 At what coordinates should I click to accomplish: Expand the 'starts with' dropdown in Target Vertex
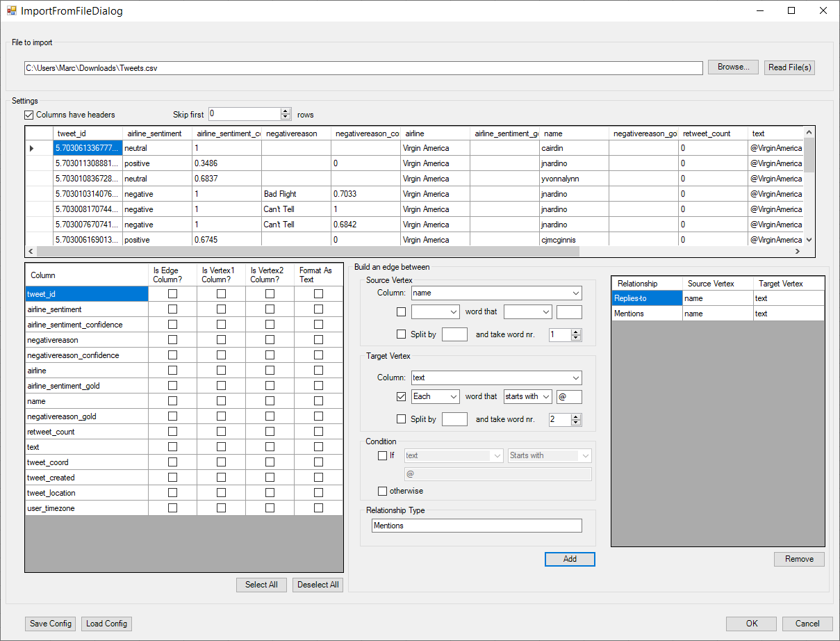coord(546,397)
